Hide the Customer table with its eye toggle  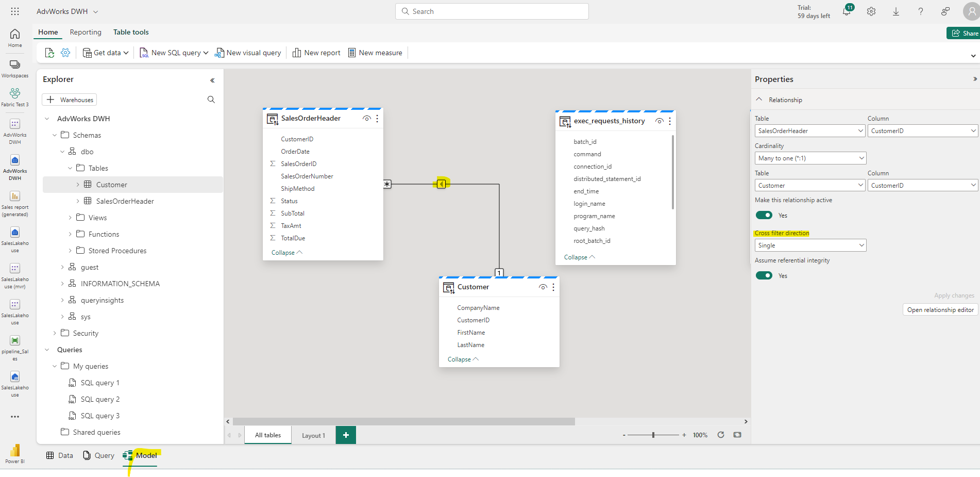tap(543, 287)
